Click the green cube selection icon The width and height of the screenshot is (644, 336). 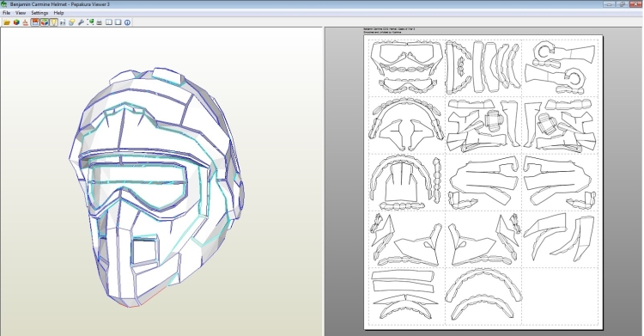tap(90, 21)
